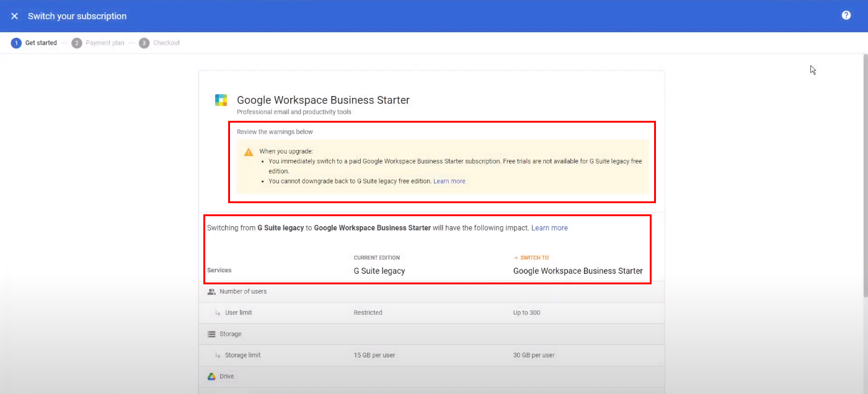This screenshot has width=868, height=394.
Task: Click the 'Services' column label
Action: pyautogui.click(x=219, y=270)
